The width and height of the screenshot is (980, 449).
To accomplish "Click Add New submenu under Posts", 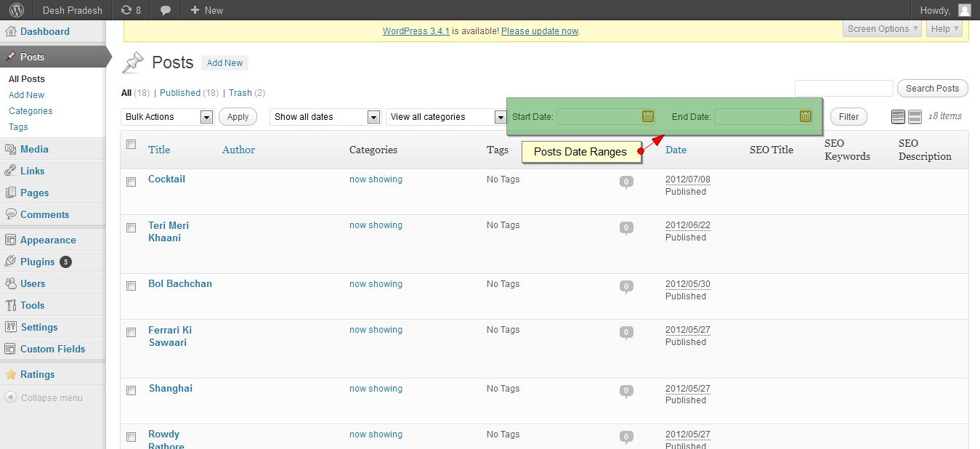I will [x=26, y=95].
